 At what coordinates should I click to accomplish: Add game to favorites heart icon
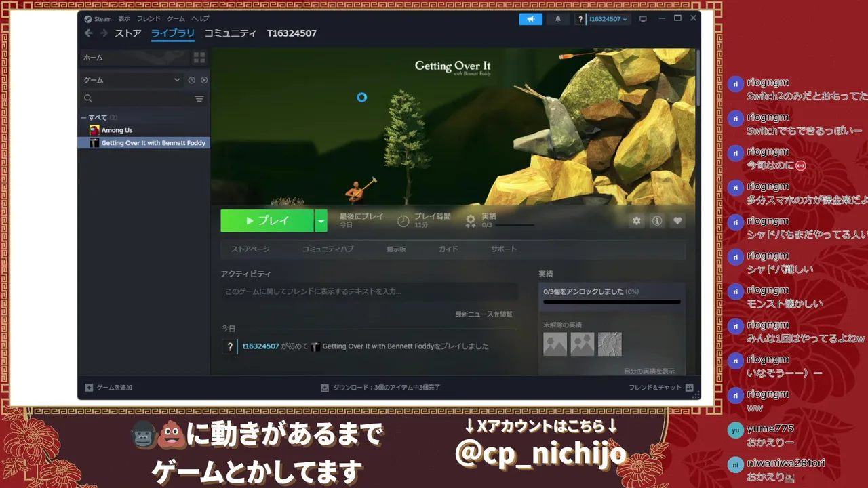point(677,221)
